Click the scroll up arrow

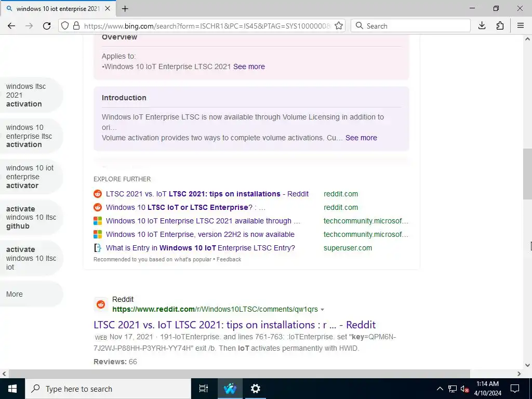tap(527, 39)
